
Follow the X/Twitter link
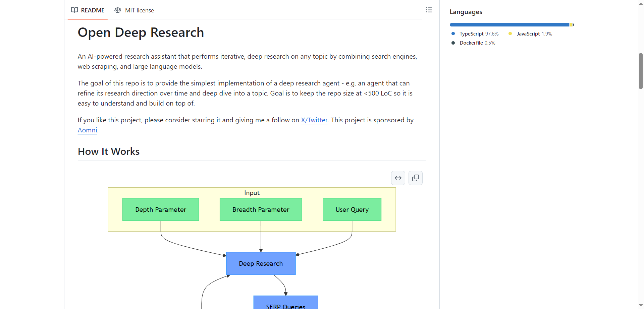click(314, 120)
